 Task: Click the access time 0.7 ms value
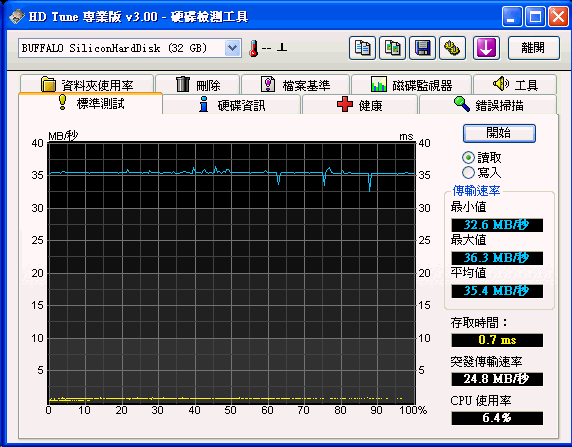pyautogui.click(x=497, y=340)
